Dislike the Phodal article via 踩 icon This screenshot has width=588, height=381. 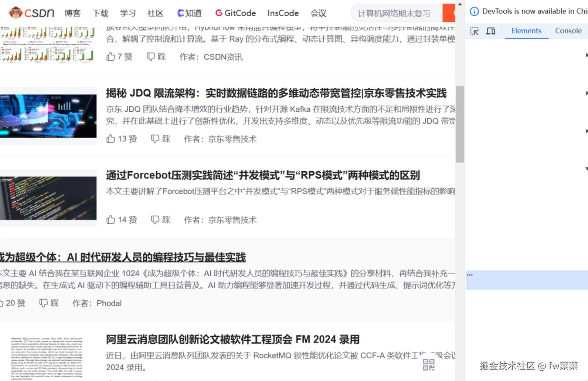pos(44,303)
